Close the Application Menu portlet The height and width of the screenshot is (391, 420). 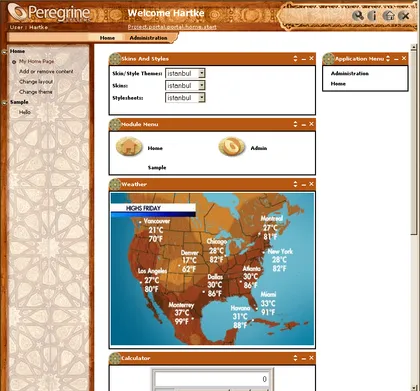(404, 58)
